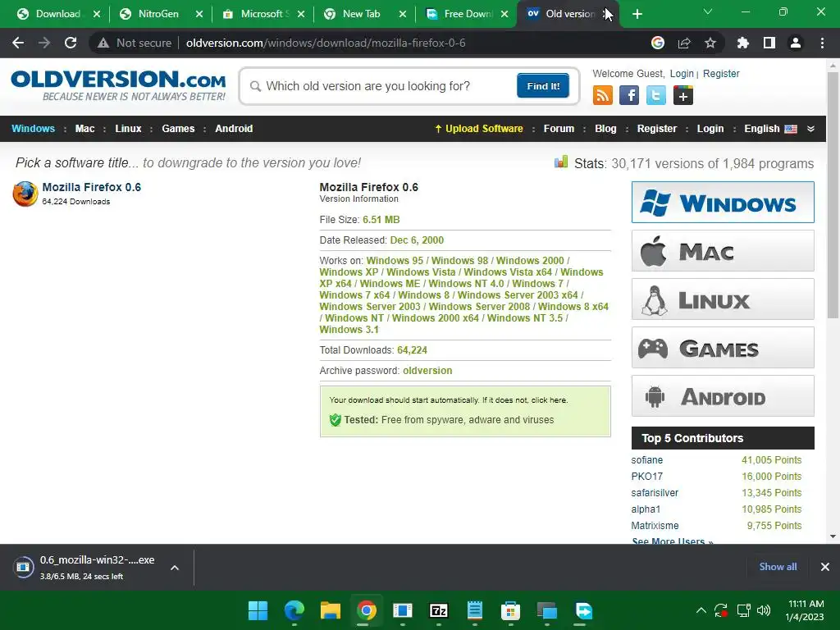Screen dimensions: 840x630
Task: Click the ANDROID category banner
Action: pyautogui.click(x=723, y=396)
